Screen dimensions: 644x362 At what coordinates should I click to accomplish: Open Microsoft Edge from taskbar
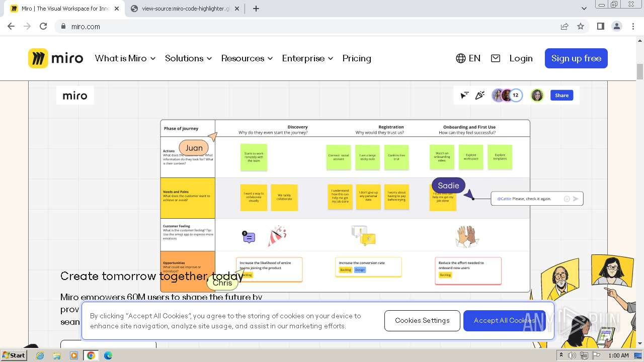pos(108,355)
